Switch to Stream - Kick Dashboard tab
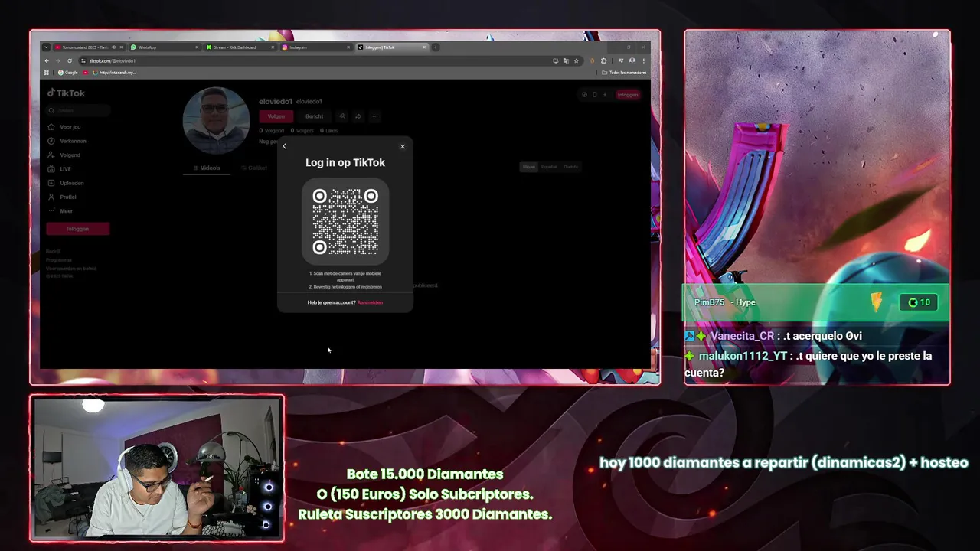Screen dimensions: 980x551 tap(240, 47)
